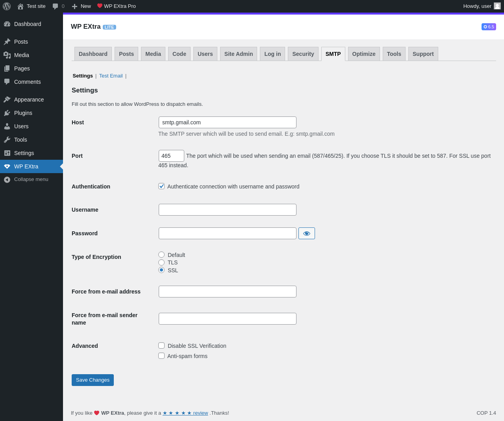This screenshot has height=421, width=504.
Task: Open the Test Email sub-link
Action: pos(111,76)
